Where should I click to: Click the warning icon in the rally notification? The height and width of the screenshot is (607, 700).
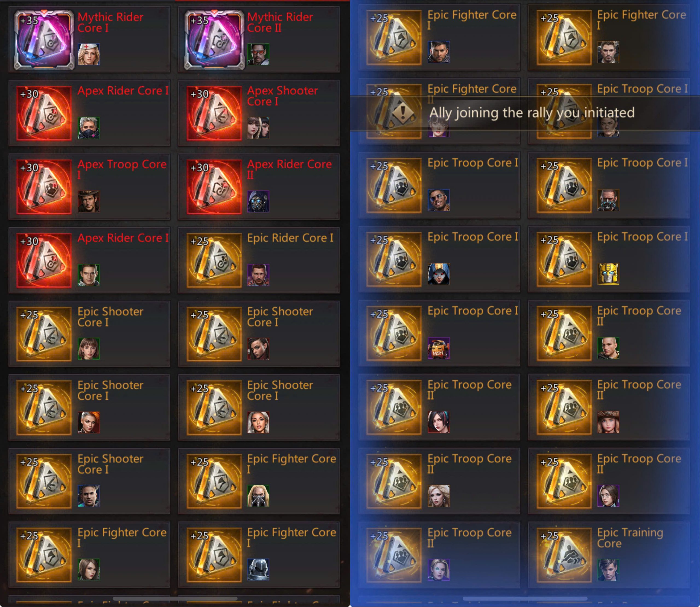click(x=403, y=112)
